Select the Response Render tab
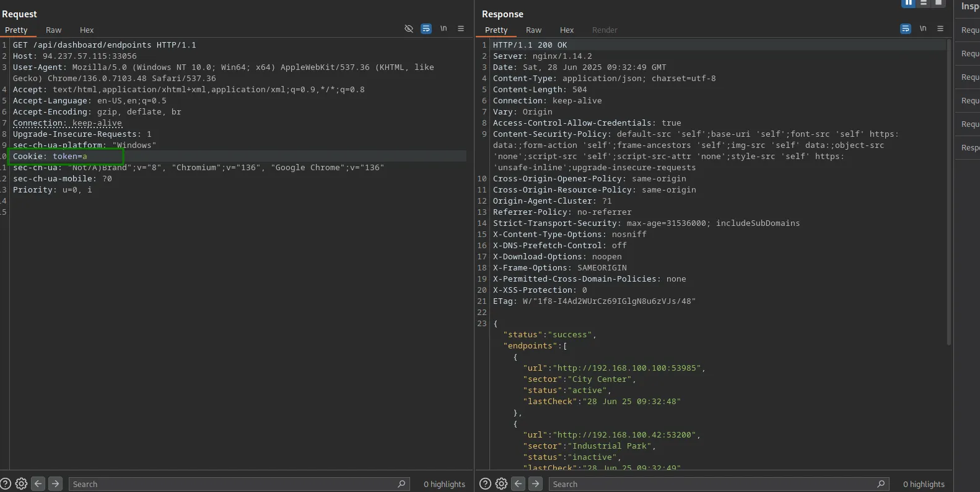 point(605,30)
